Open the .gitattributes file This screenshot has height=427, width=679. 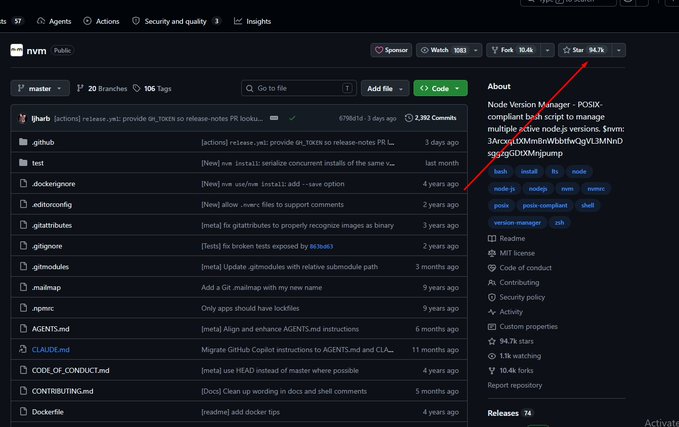(52, 225)
